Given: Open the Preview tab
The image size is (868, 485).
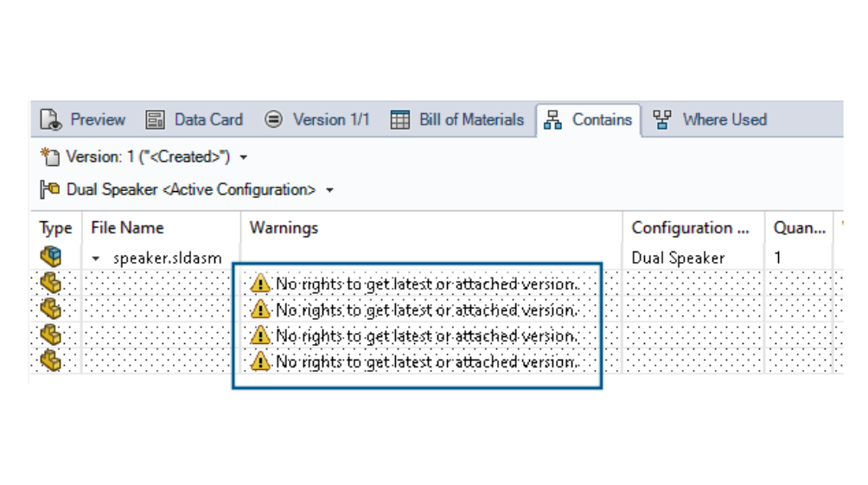Looking at the screenshot, I should (83, 119).
